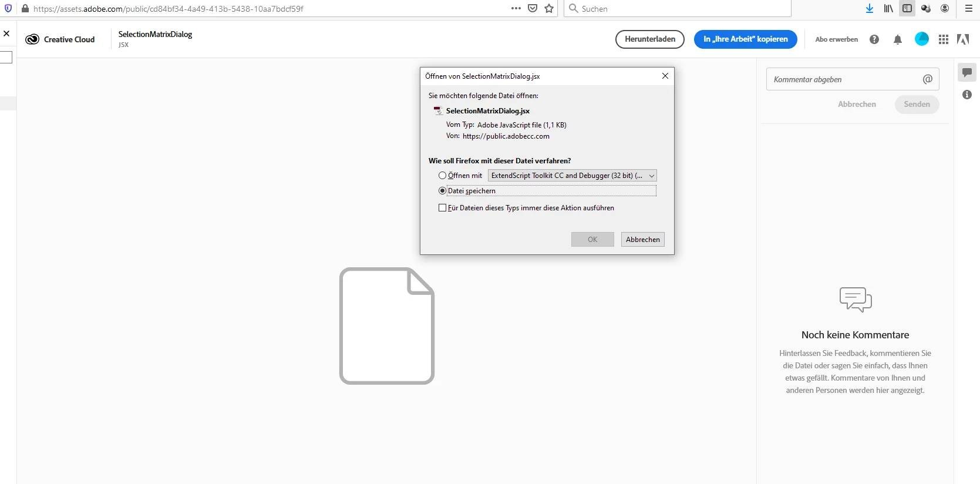980x484 pixels.
Task: Open the file info panel icon
Action: tap(967, 95)
